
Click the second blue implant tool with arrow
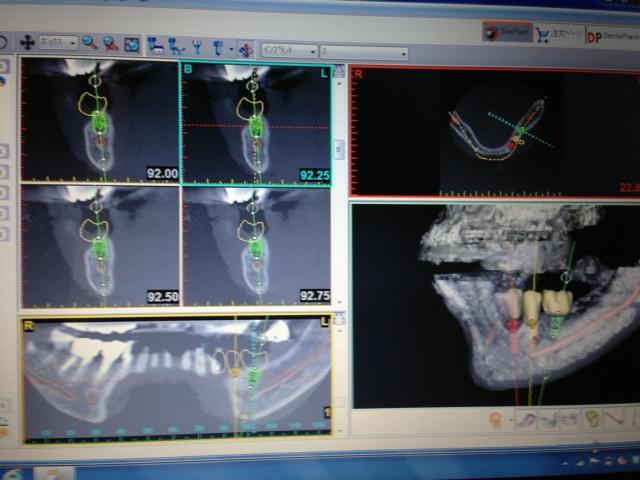[176, 47]
